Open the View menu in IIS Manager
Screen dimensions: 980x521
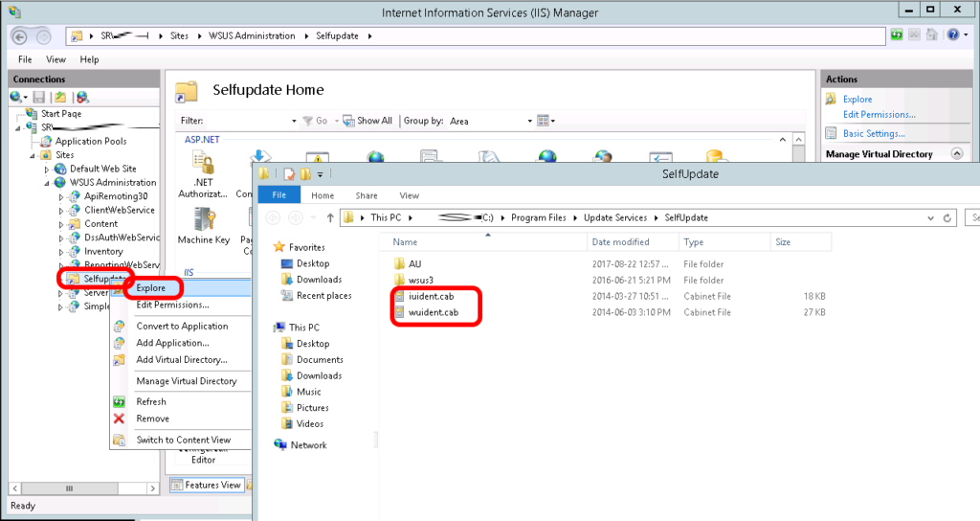coord(56,59)
